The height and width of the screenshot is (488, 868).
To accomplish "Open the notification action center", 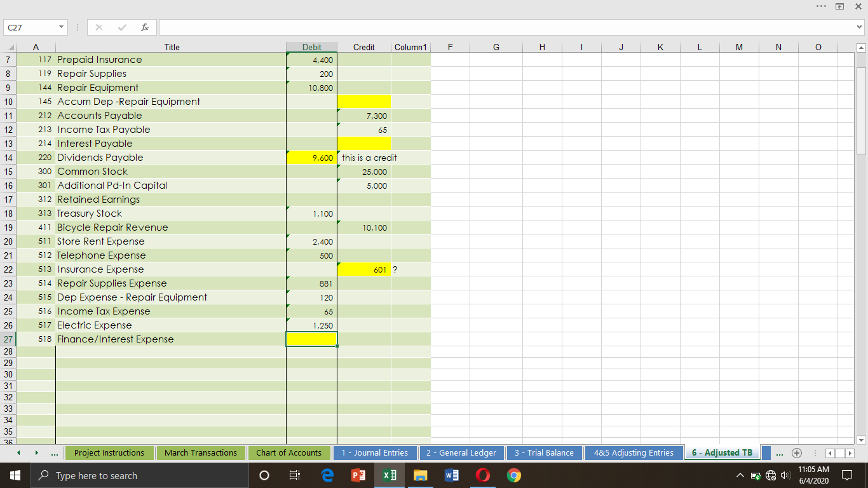I will (x=847, y=475).
